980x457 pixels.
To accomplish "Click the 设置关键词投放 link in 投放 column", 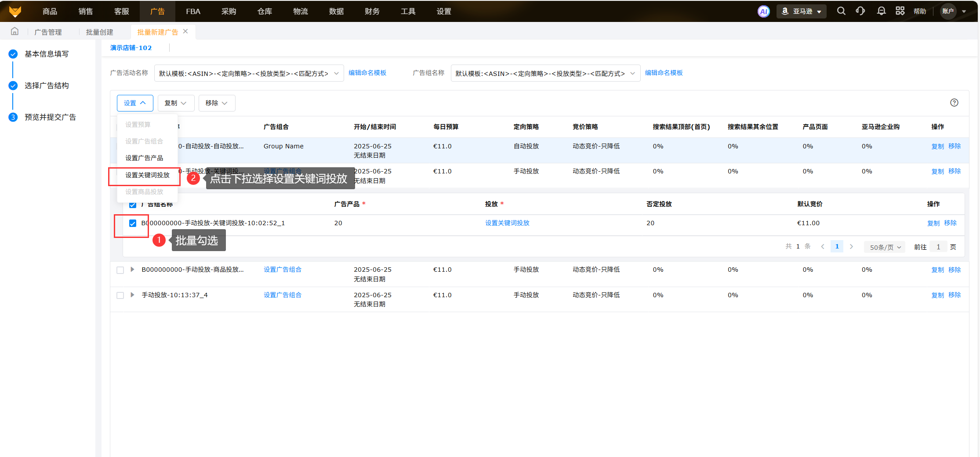I will (x=507, y=223).
